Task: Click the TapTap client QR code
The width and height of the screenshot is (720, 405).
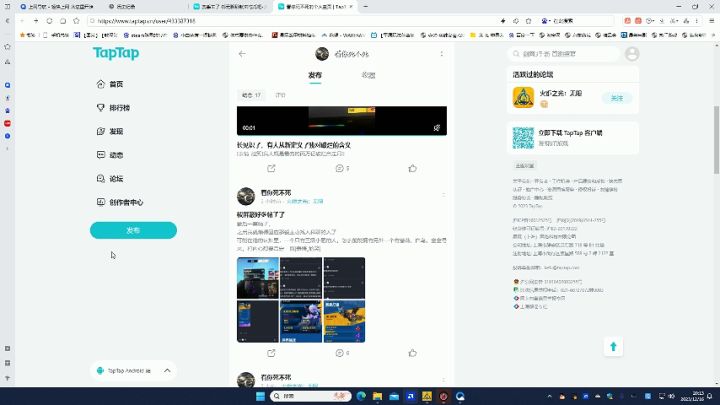Action: tap(523, 138)
